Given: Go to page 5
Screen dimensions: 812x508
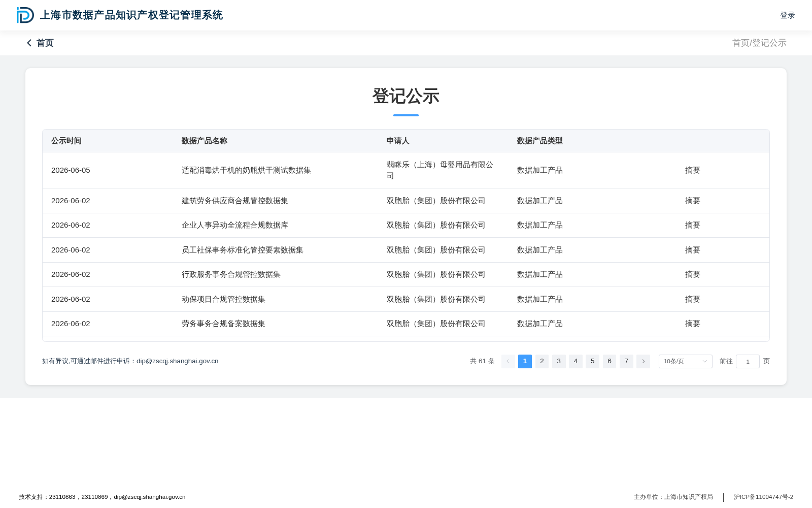Looking at the screenshot, I should pos(592,361).
